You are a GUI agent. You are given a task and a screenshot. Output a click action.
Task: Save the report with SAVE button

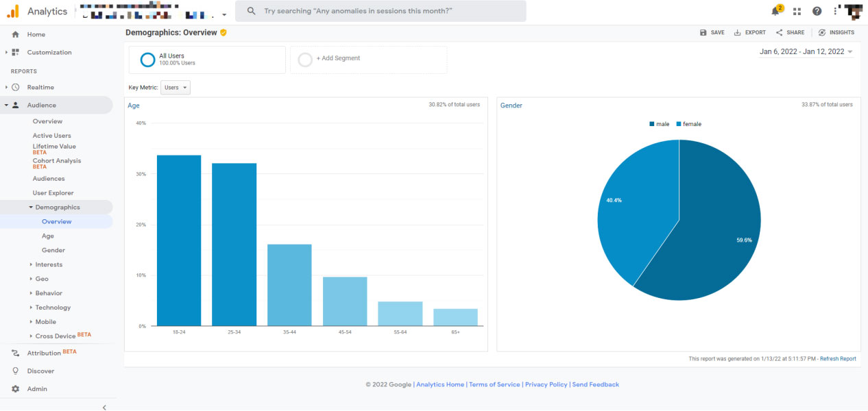click(x=712, y=33)
